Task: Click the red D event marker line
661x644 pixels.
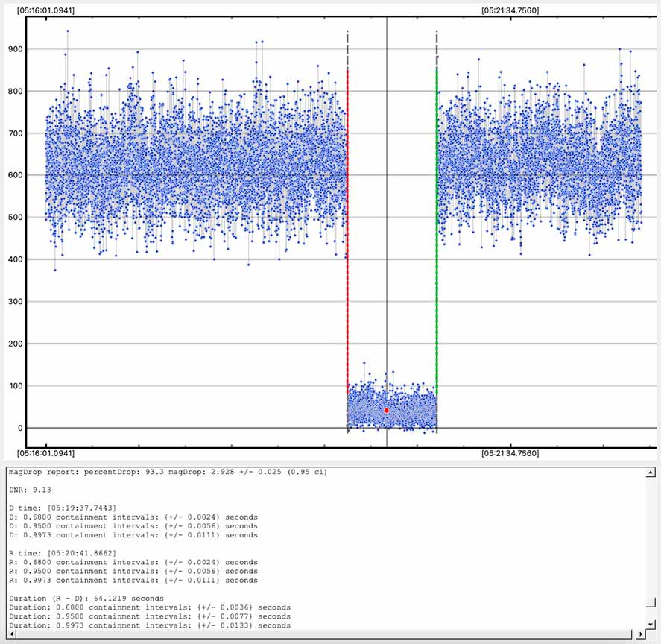Action: point(347,232)
